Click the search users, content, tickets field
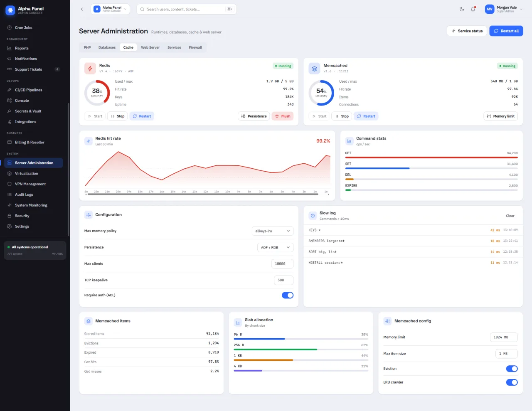Image resolution: width=532 pixels, height=411 pixels. pyautogui.click(x=187, y=9)
